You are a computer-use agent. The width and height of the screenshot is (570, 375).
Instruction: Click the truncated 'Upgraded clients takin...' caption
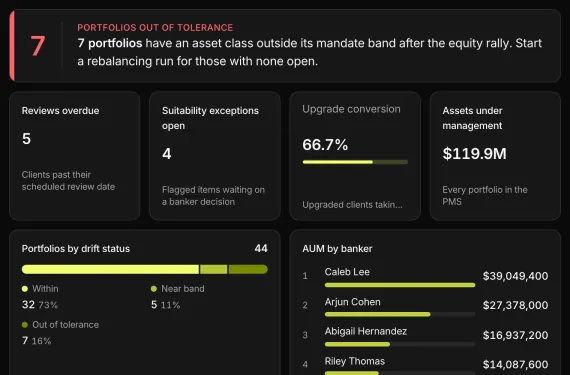[x=352, y=205]
